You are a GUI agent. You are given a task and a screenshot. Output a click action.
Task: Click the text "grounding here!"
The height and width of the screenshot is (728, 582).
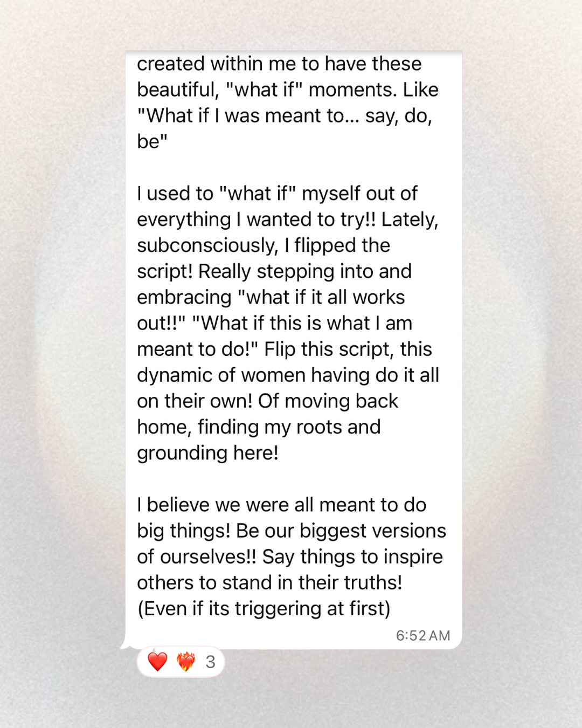click(x=207, y=453)
